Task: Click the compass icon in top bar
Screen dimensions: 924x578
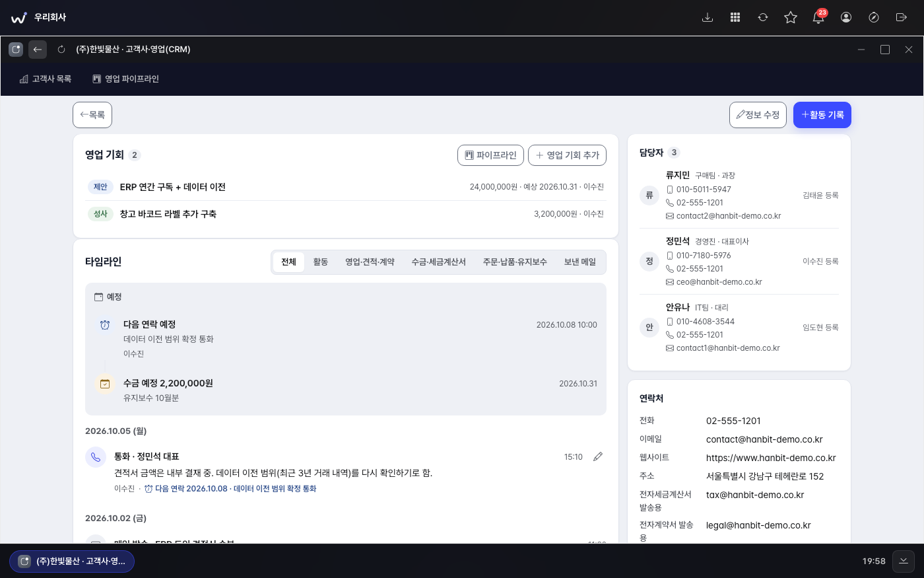Action: click(x=874, y=17)
